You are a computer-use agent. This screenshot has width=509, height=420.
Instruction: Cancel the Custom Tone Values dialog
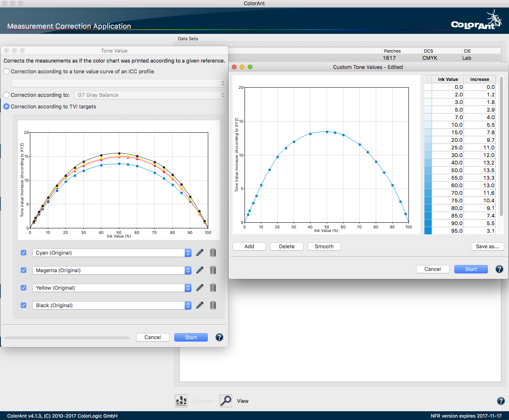tap(433, 269)
